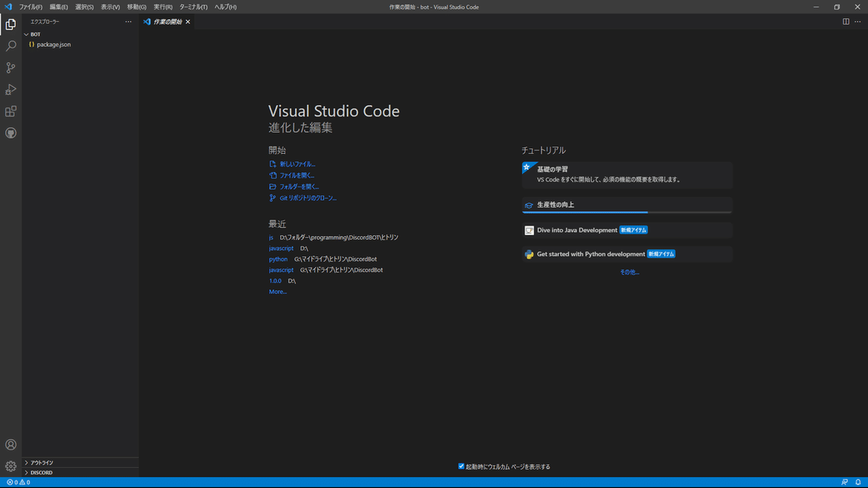
Task: Expand the アウトライン section
Action: 41,463
